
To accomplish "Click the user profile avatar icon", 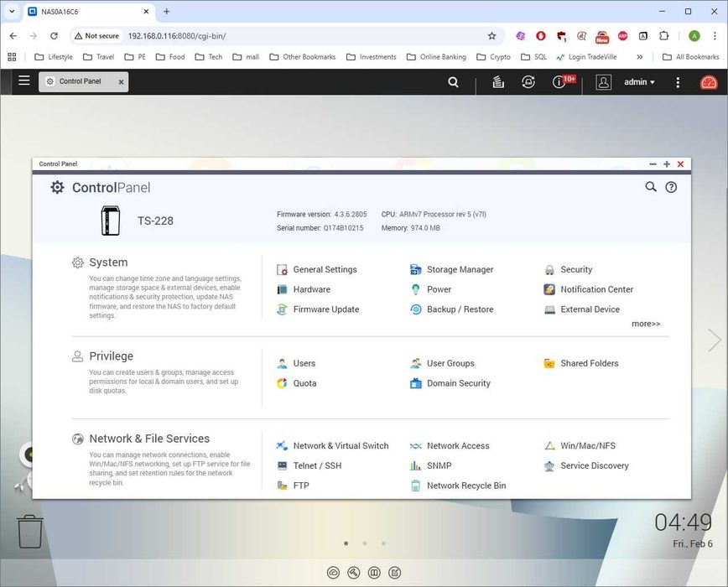I will click(x=603, y=82).
